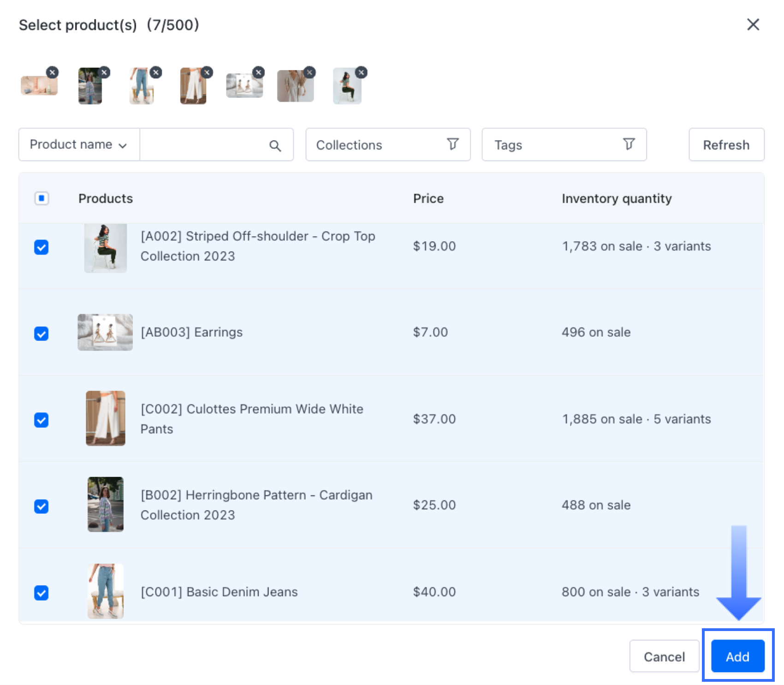
Task: Uncheck the Striped Off-shoulder Crop Top product
Action: (42, 247)
